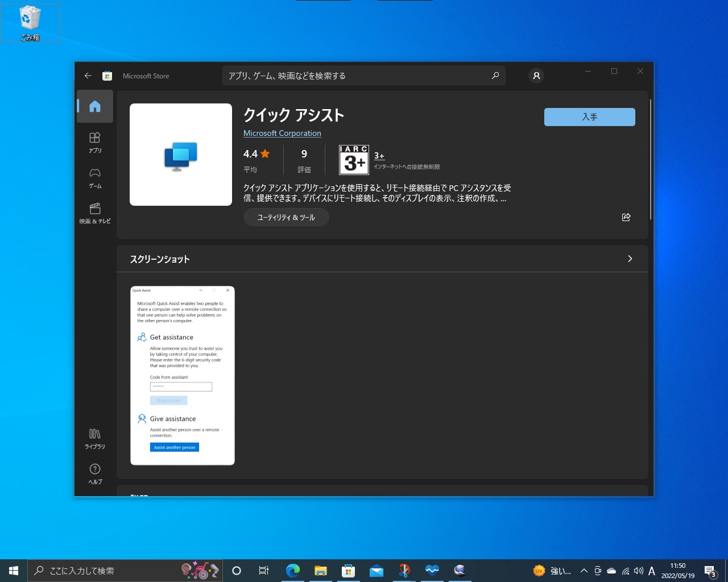Open the notification center
This screenshot has width=728, height=582.
tap(710, 571)
